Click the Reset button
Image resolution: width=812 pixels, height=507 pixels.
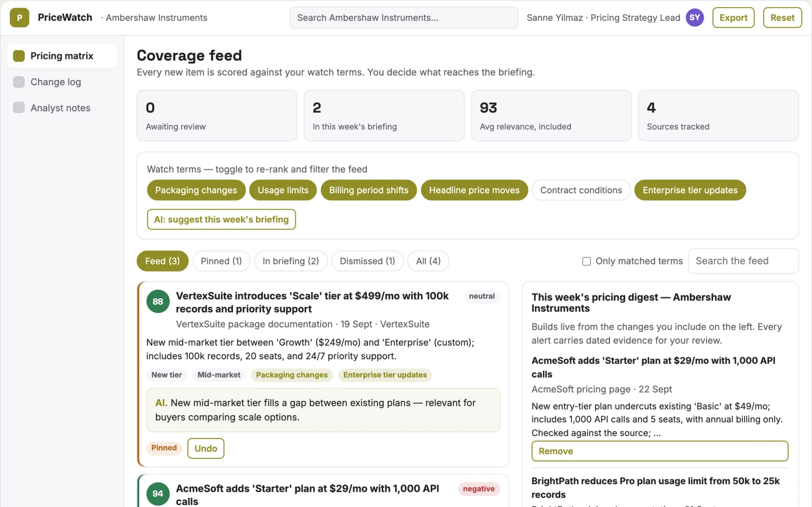(x=782, y=18)
